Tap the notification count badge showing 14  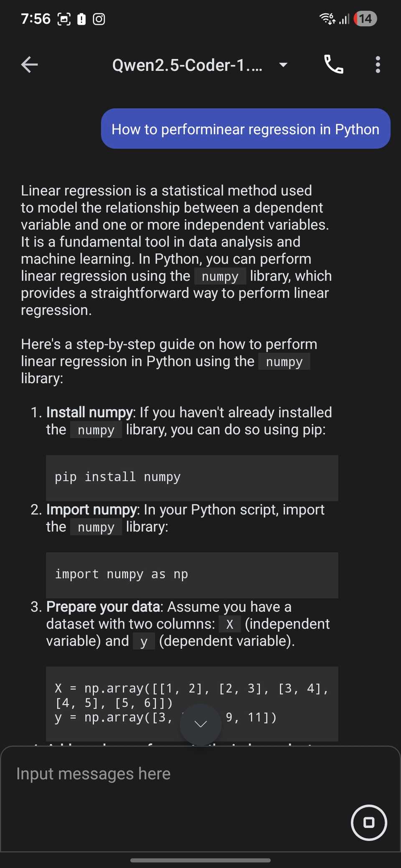pos(364,19)
